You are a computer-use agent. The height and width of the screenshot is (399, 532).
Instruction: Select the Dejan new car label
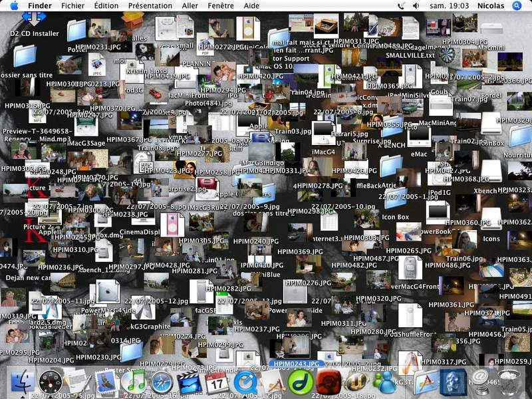click(28, 277)
